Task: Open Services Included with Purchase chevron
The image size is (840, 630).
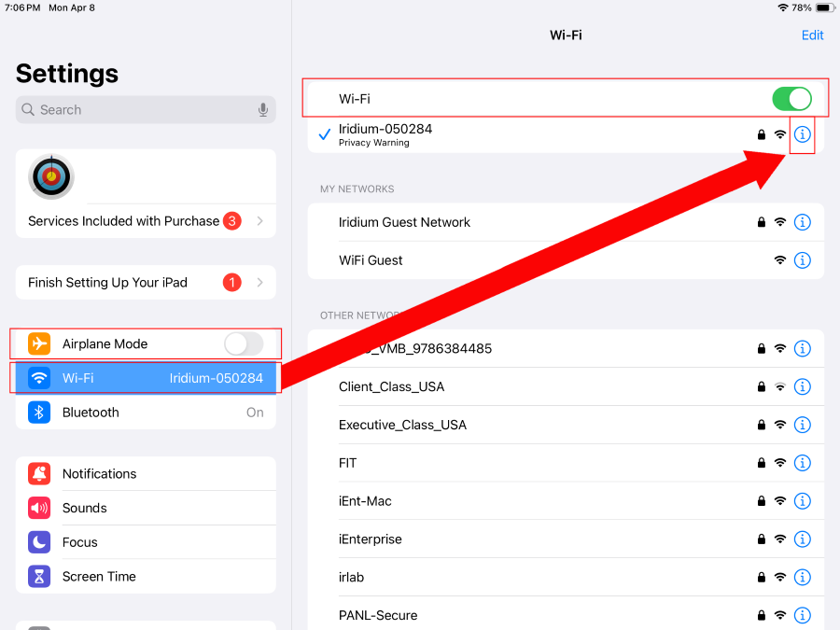Action: (259, 221)
